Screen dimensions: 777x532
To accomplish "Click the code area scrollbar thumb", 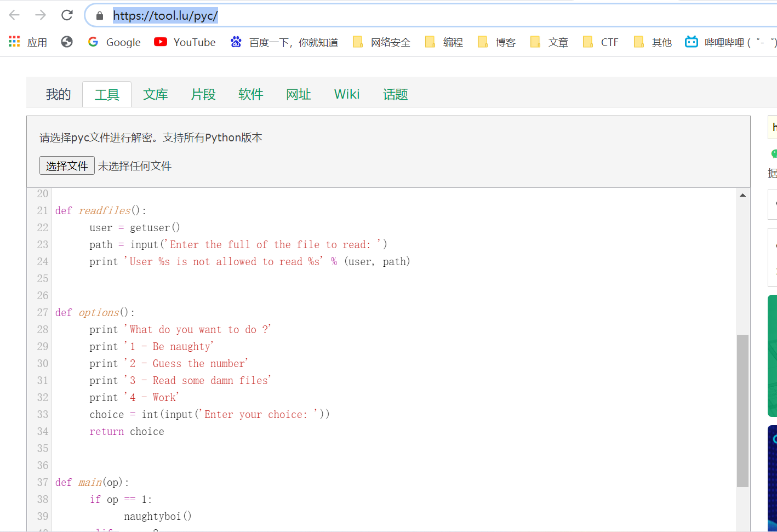I will coord(742,410).
